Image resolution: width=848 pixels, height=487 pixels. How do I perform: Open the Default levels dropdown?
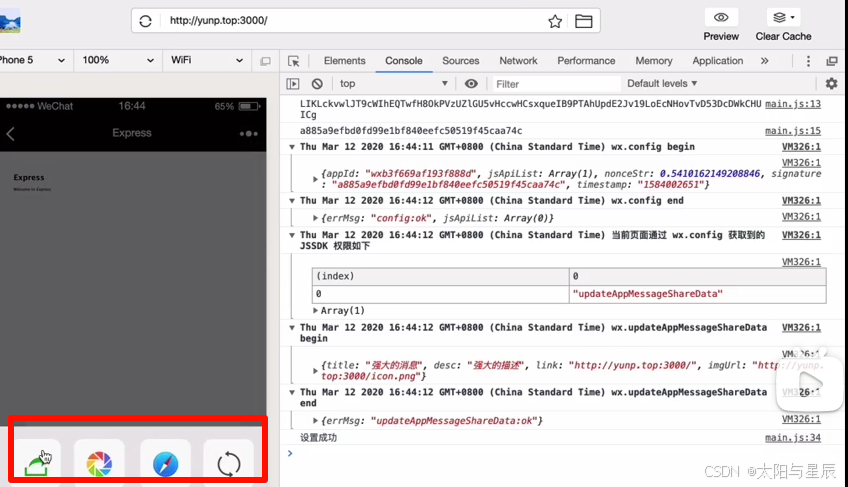point(662,83)
